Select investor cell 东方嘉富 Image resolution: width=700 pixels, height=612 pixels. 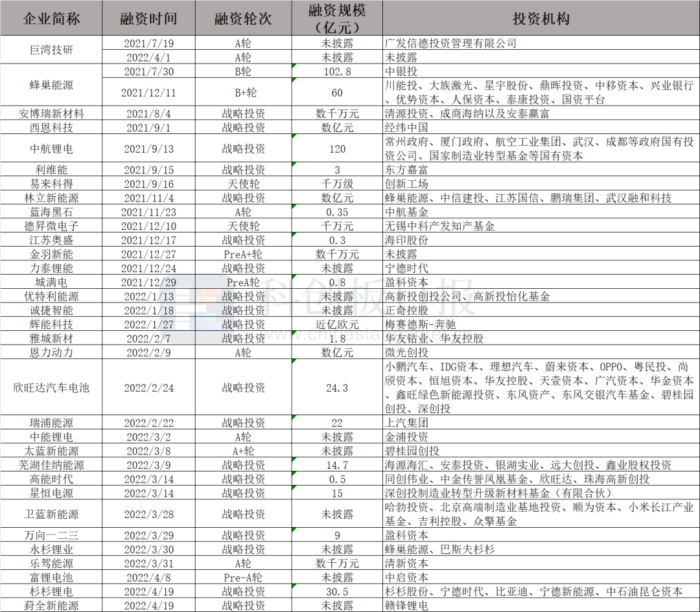[x=541, y=170]
